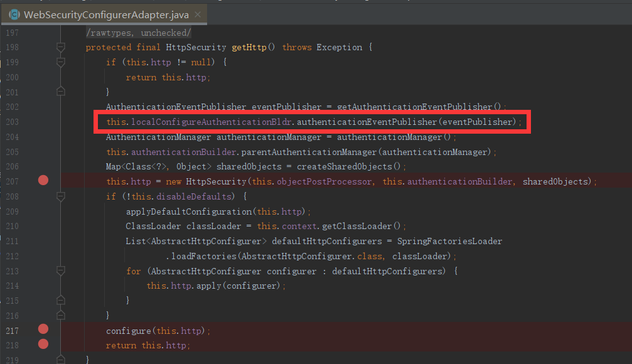This screenshot has height=364, width=632.
Task: Click the breakpoint icon on line 207
Action: (x=43, y=180)
